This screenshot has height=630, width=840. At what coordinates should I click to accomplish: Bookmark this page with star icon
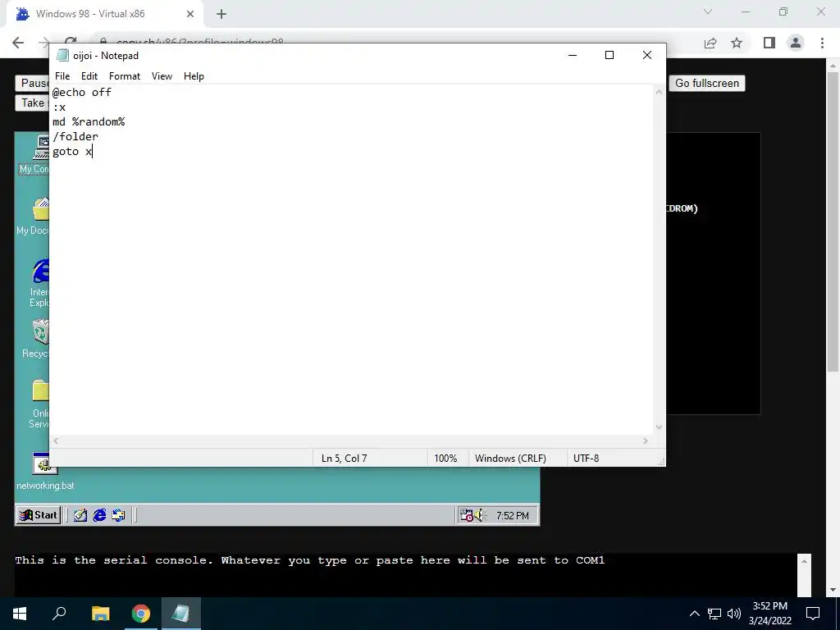coord(737,43)
